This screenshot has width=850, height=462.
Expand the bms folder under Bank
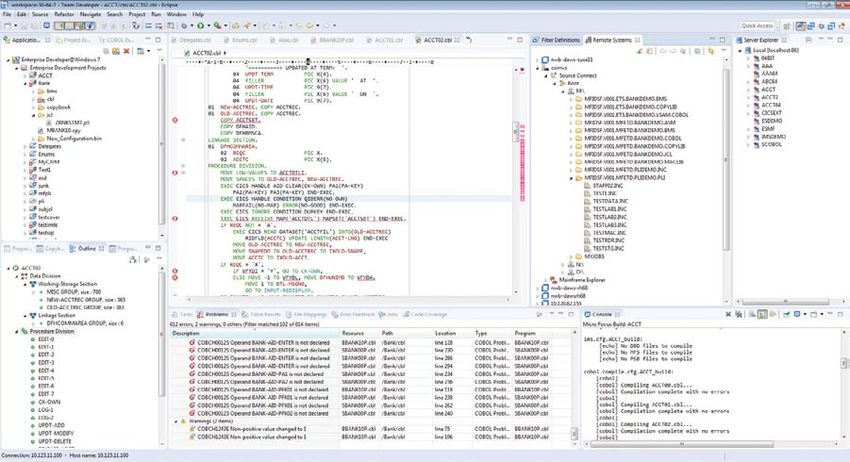tap(34, 91)
